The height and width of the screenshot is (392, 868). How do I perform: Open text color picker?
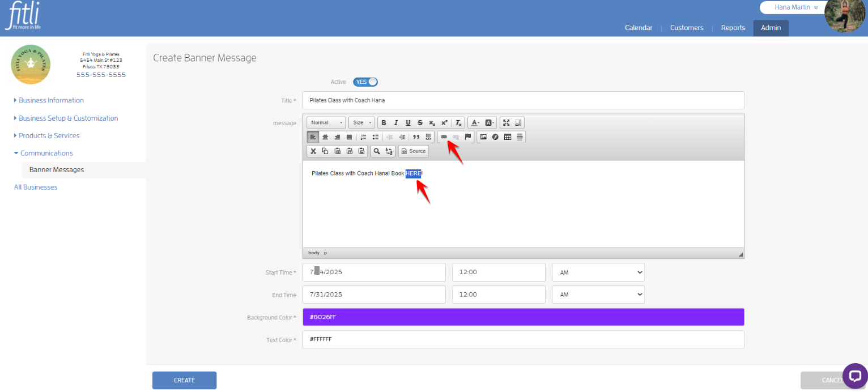pyautogui.click(x=475, y=122)
